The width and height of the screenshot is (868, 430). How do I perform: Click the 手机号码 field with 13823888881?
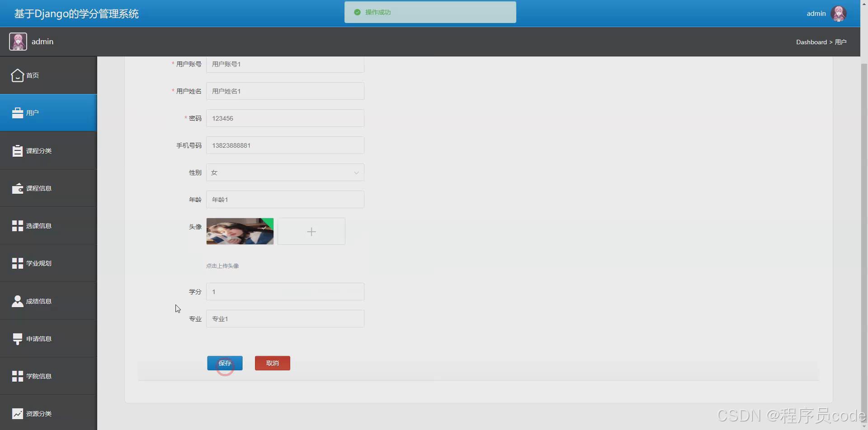285,145
